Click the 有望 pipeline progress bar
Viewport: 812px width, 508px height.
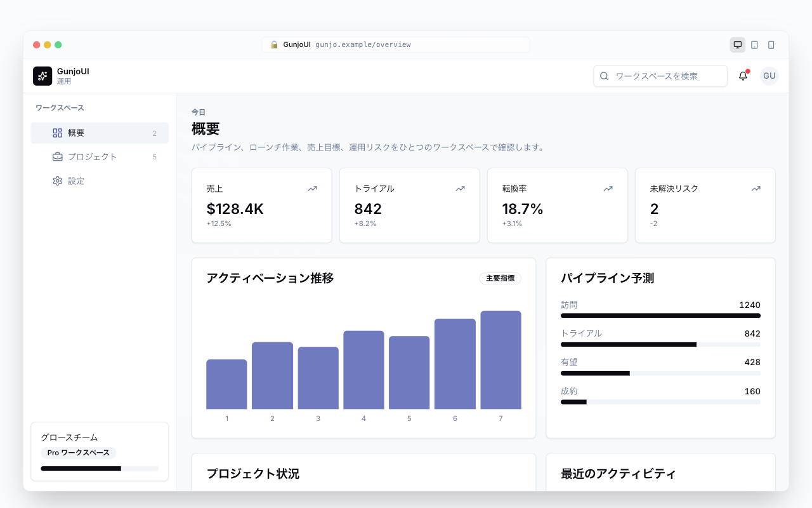[x=660, y=373]
